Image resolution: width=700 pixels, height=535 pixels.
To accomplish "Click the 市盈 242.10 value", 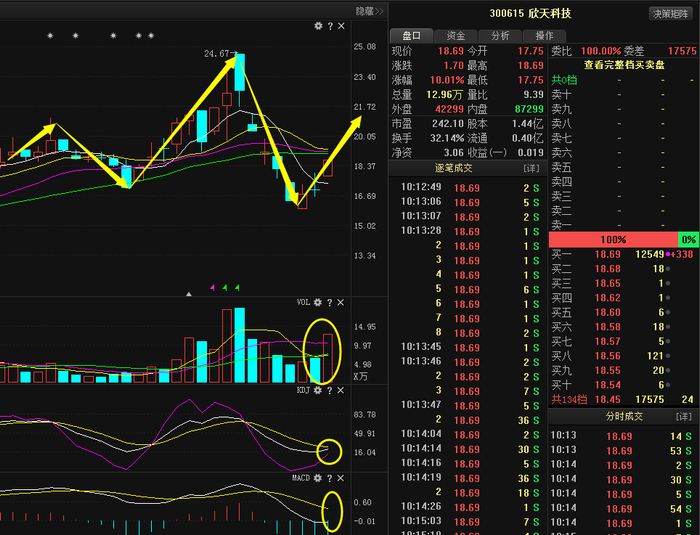I will click(x=448, y=124).
